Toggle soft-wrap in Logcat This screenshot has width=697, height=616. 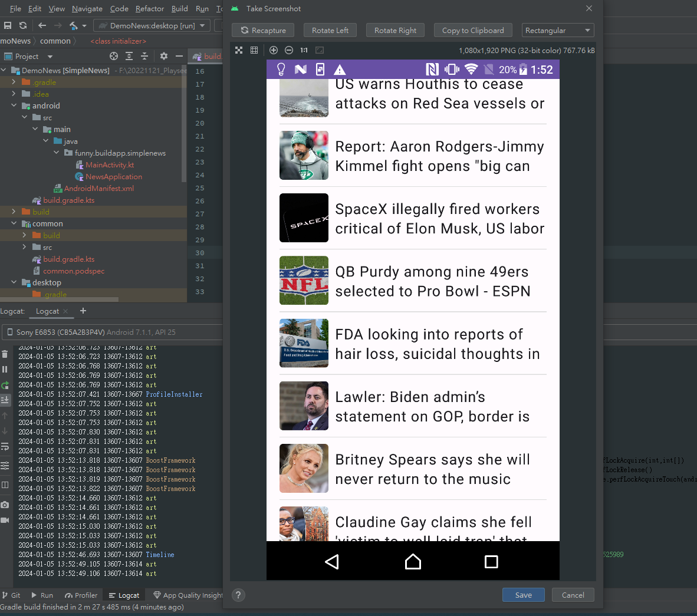(x=5, y=447)
